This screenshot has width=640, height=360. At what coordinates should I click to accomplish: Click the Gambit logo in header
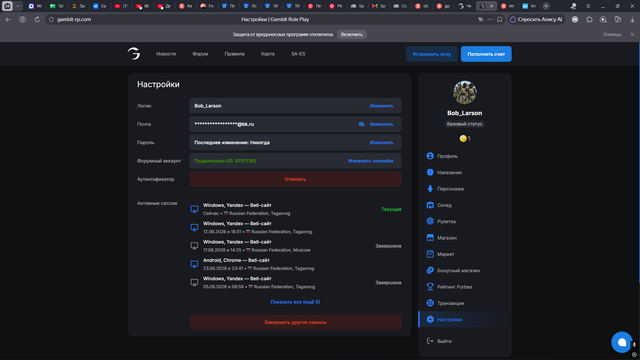click(133, 53)
